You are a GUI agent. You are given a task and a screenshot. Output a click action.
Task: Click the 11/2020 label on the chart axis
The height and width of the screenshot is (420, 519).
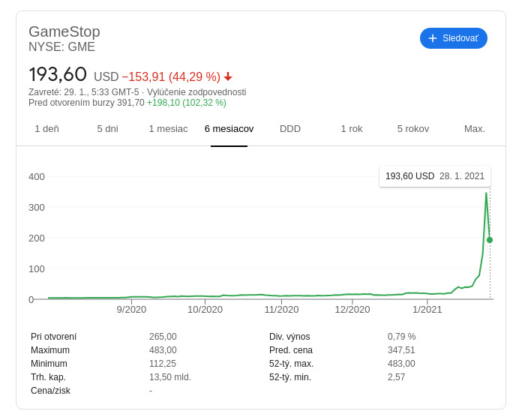click(x=281, y=309)
